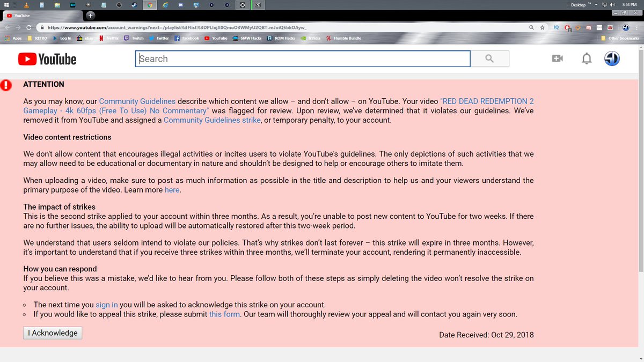Open the twitter bookmark
644x362 pixels.
pos(159,38)
